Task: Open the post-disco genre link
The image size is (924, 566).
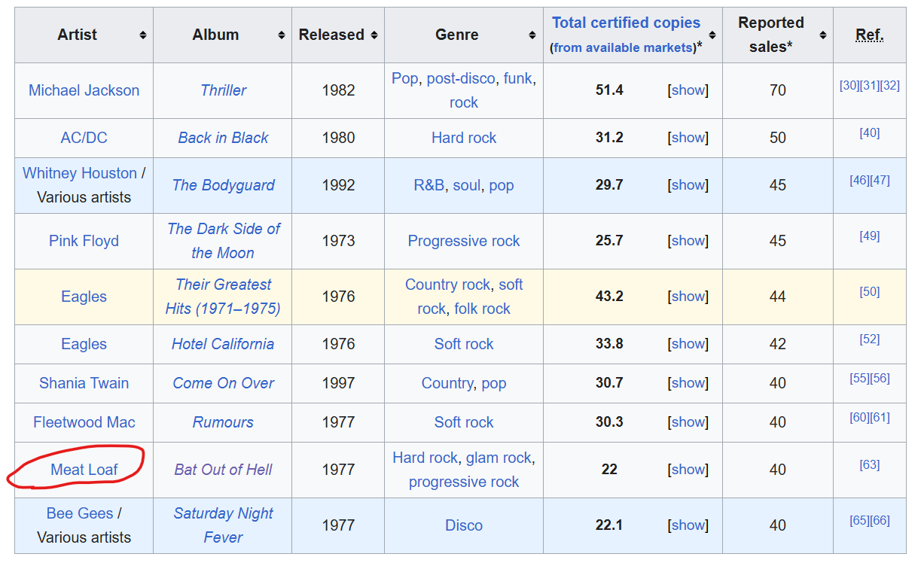Action: 461,78
